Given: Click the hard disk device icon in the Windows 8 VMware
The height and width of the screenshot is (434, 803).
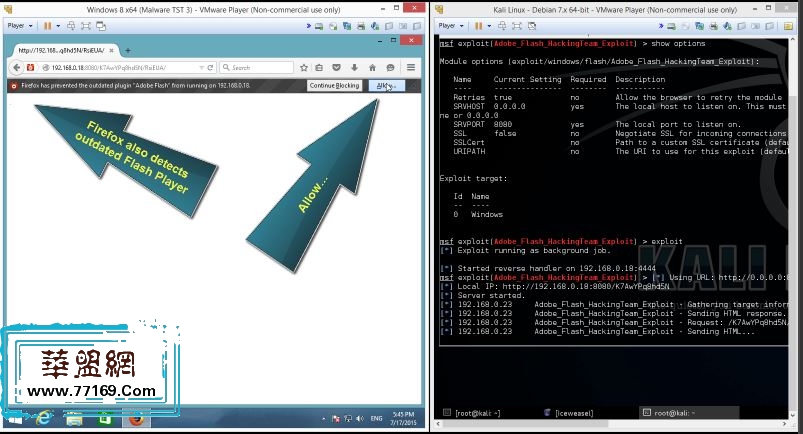Looking at the screenshot, I should coord(319,26).
